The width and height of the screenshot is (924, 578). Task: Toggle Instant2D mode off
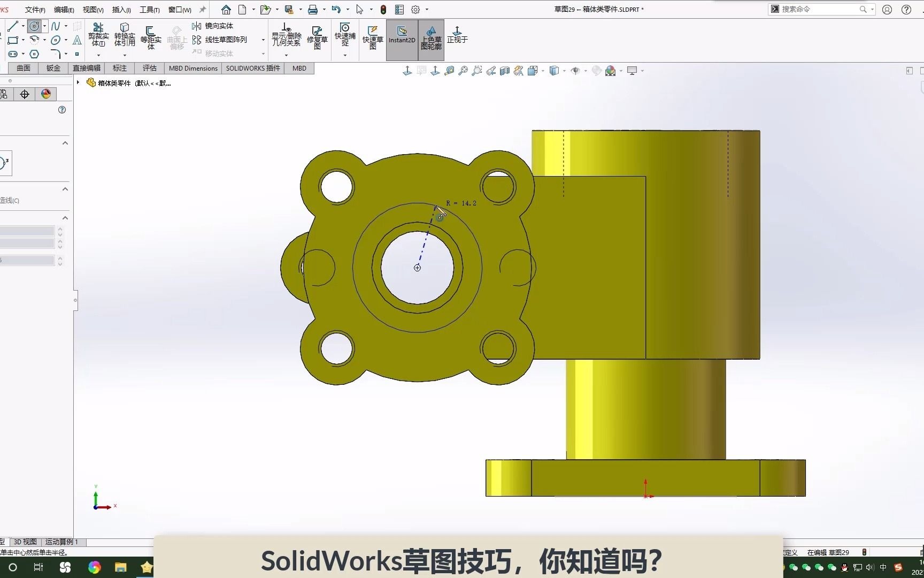click(402, 40)
